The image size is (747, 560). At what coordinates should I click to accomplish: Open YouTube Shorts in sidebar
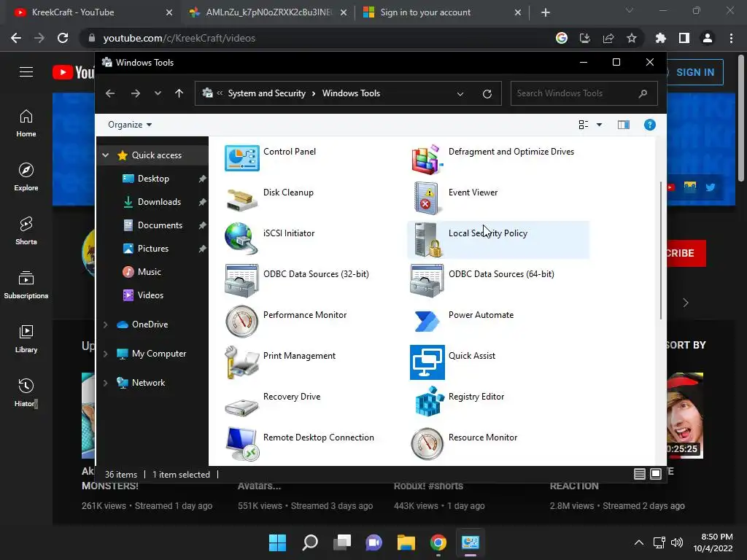(x=26, y=231)
